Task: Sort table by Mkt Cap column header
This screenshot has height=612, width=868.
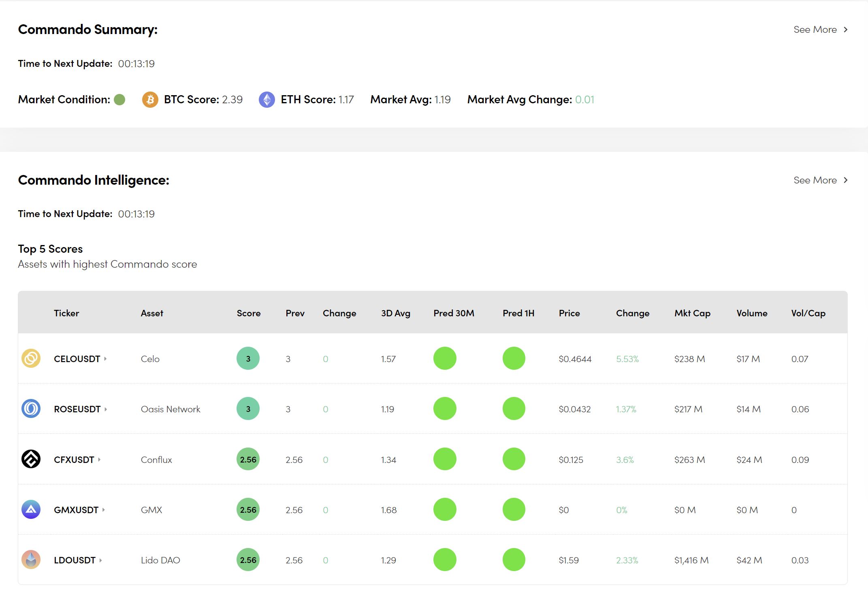Action: click(x=692, y=313)
